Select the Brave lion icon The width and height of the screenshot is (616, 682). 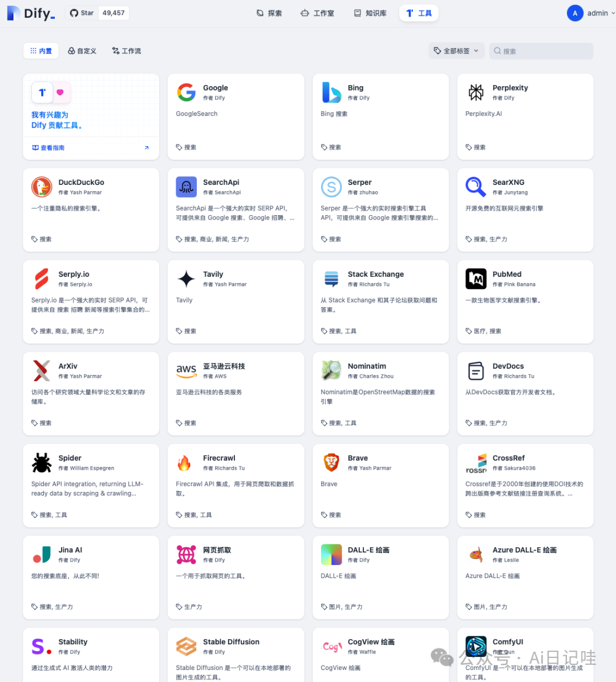(331, 463)
